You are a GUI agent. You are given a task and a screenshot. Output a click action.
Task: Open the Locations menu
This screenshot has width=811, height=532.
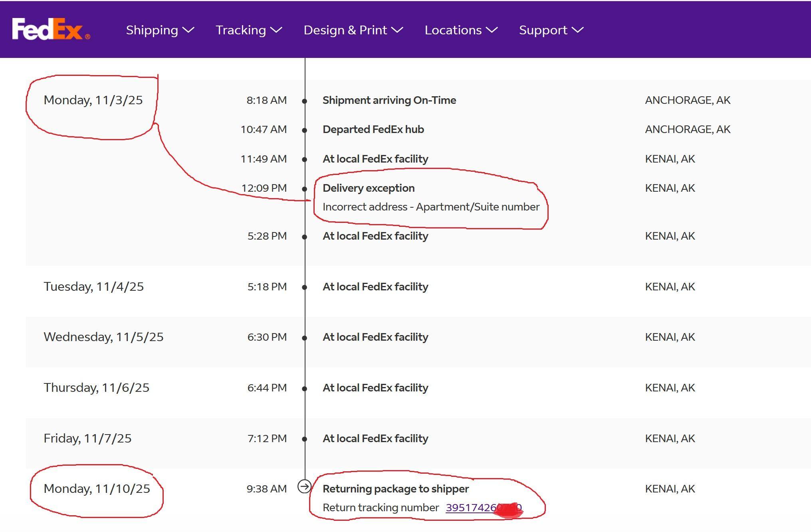[x=453, y=30]
